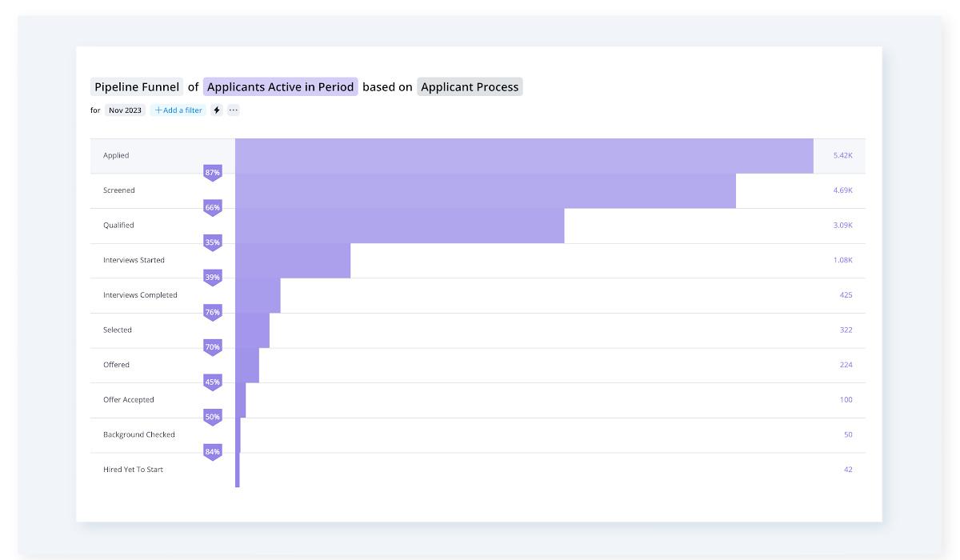The width and height of the screenshot is (960, 560).
Task: Click the 35% conversion badge
Action: (x=213, y=242)
